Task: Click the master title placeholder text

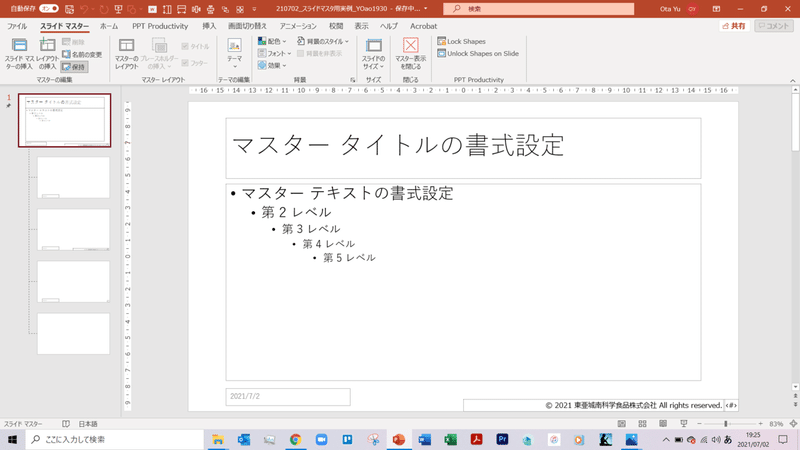Action: 398,145
